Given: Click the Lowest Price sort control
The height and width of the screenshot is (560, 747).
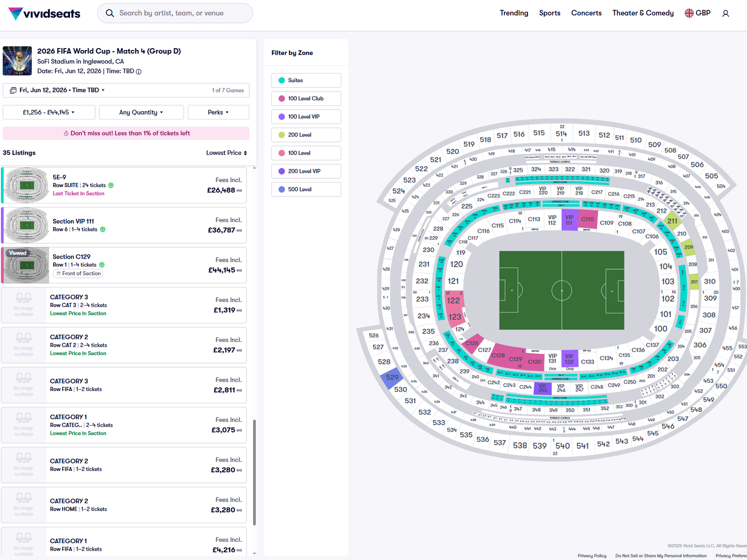Looking at the screenshot, I should pyautogui.click(x=226, y=153).
